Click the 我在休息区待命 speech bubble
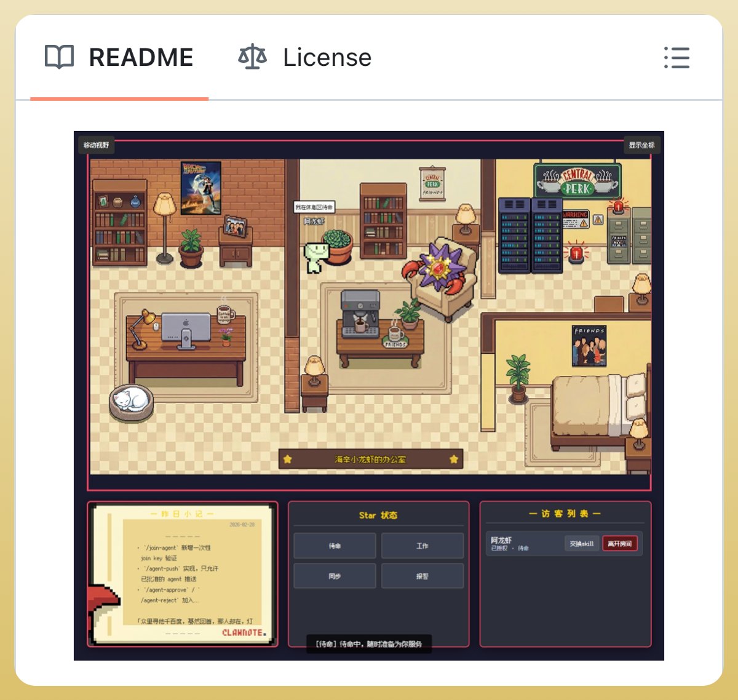 click(314, 207)
